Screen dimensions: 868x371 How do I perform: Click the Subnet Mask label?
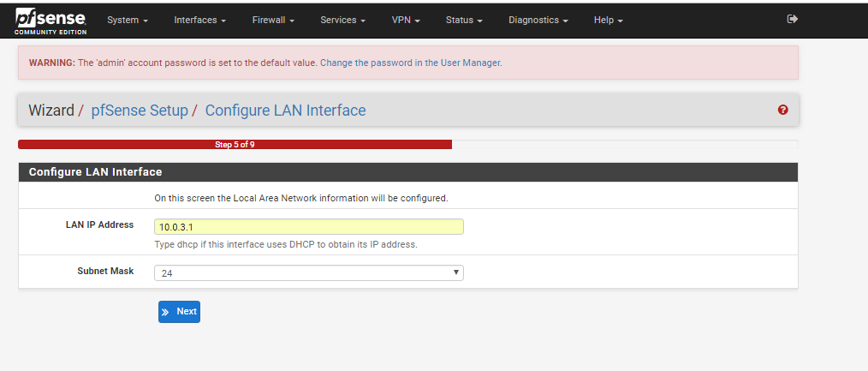(105, 272)
